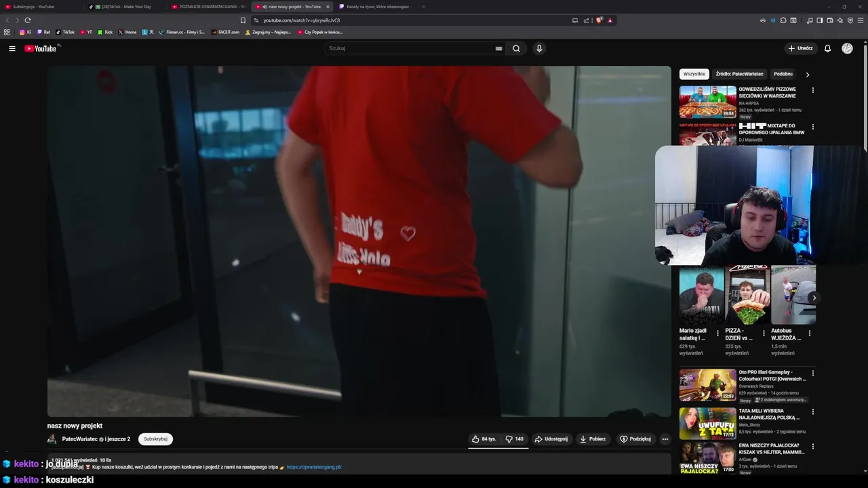This screenshot has width=868, height=488.
Task: Toggle the browser sidebar panel icon
Action: (x=819, y=20)
